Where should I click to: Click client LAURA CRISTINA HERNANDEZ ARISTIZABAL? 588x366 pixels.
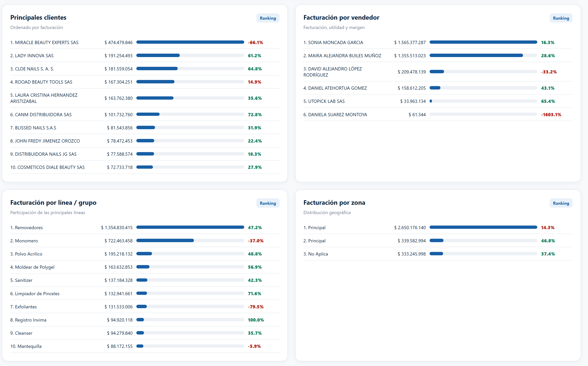(44, 98)
